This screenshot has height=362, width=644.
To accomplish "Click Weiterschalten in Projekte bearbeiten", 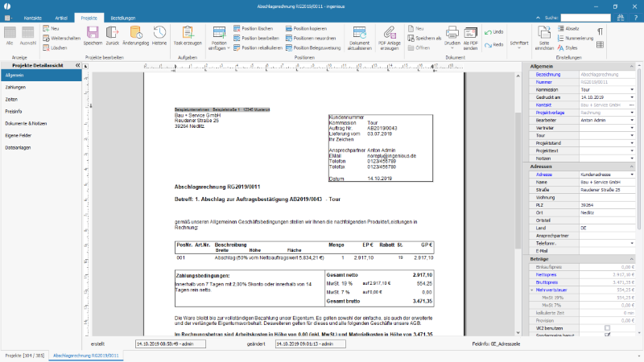I will click(x=62, y=38).
